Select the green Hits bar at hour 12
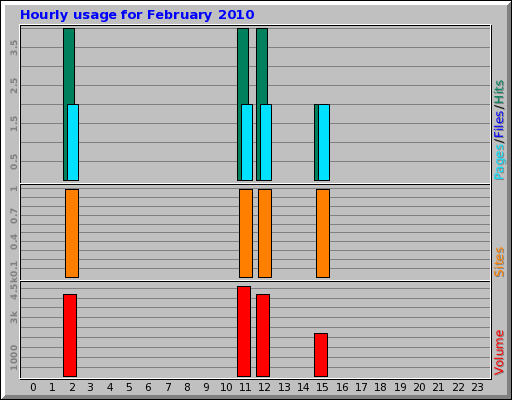This screenshot has width=512, height=400. pyautogui.click(x=262, y=66)
